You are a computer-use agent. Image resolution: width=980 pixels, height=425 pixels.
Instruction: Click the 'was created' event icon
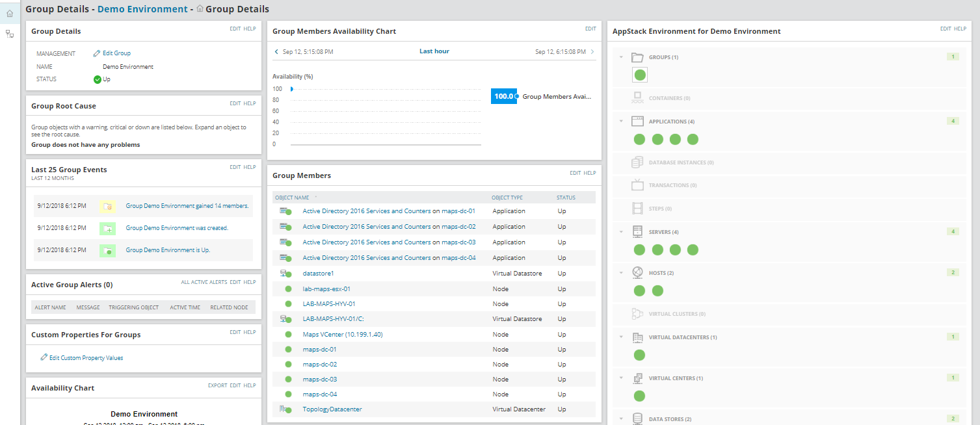107,228
